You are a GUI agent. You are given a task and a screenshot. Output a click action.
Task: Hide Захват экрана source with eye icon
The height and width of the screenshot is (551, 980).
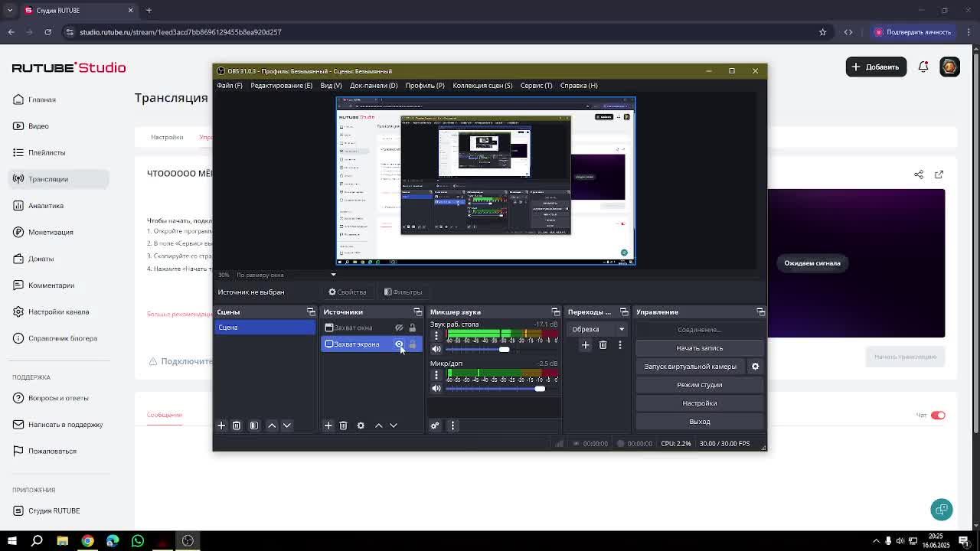(x=399, y=344)
